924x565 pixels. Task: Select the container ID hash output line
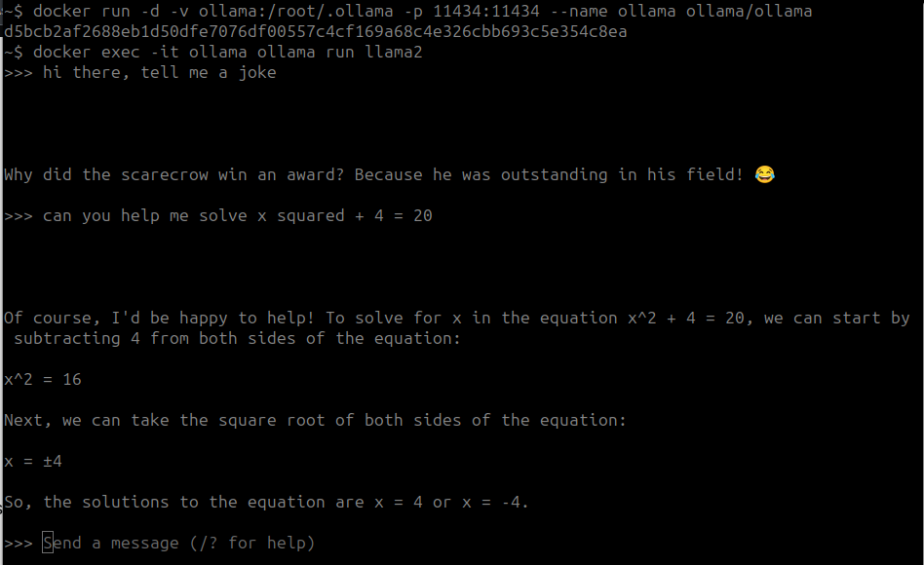[315, 32]
